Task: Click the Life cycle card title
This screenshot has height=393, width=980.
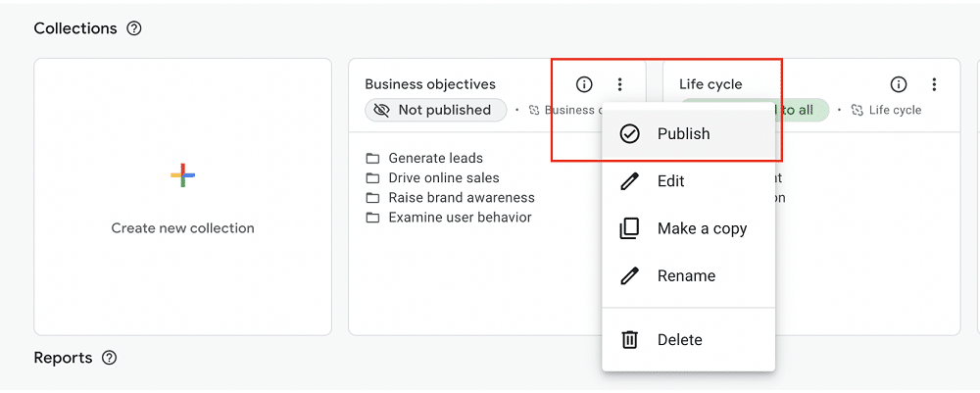Action: pos(710,84)
